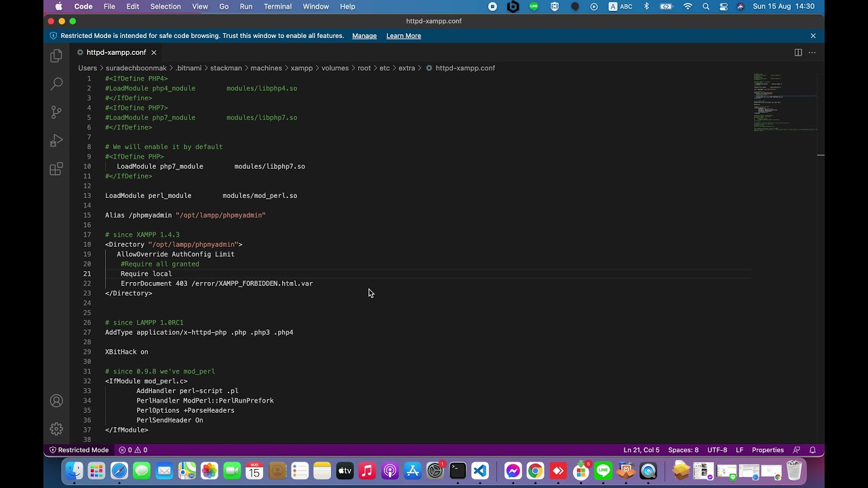Open the editor More Actions menu
Screen dimensions: 868x488
point(812,52)
